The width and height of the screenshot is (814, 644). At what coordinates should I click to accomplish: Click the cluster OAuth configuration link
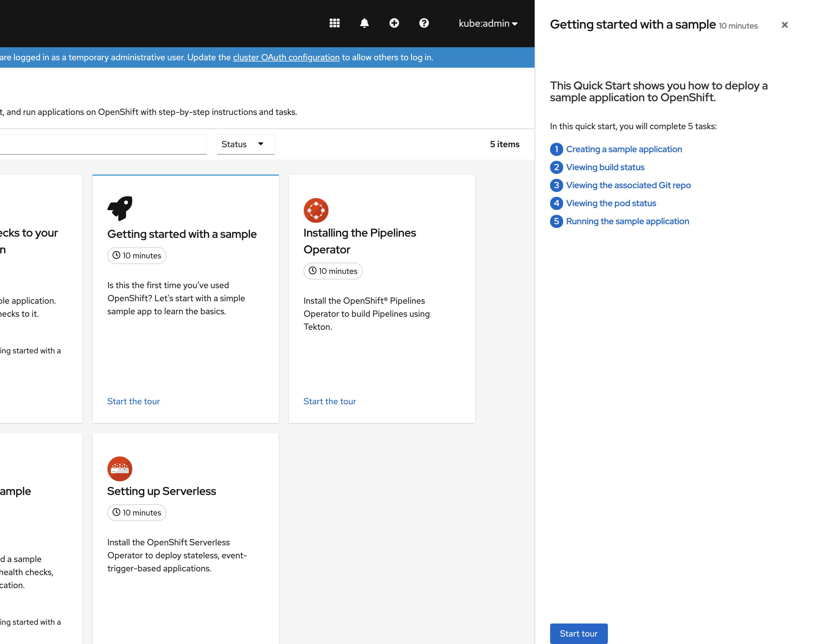[x=286, y=57]
